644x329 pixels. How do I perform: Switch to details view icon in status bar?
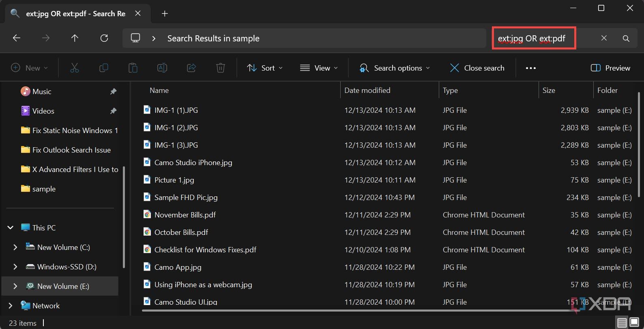pos(621,323)
